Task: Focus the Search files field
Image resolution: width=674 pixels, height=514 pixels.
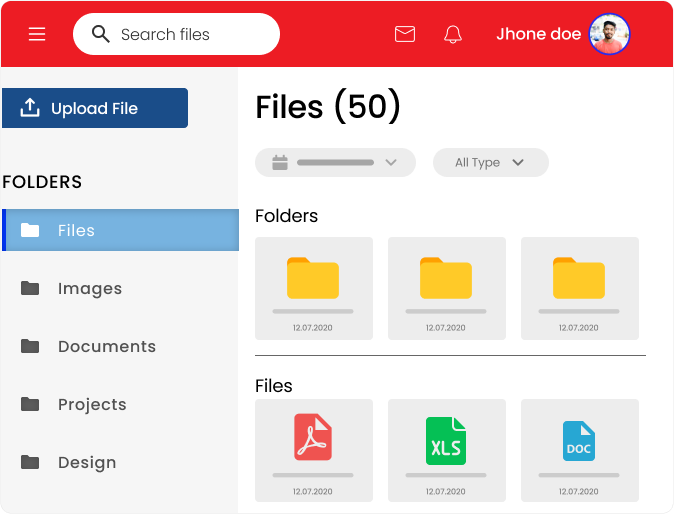Action: tap(176, 34)
